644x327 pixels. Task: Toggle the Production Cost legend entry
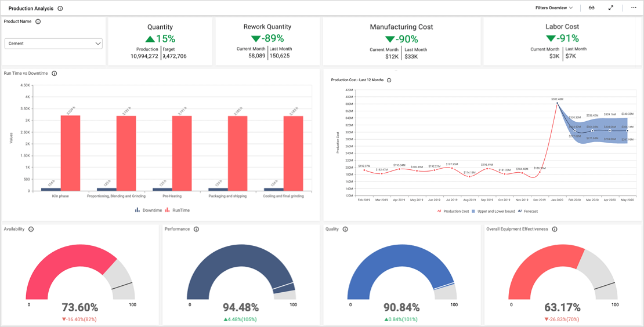[x=453, y=211]
